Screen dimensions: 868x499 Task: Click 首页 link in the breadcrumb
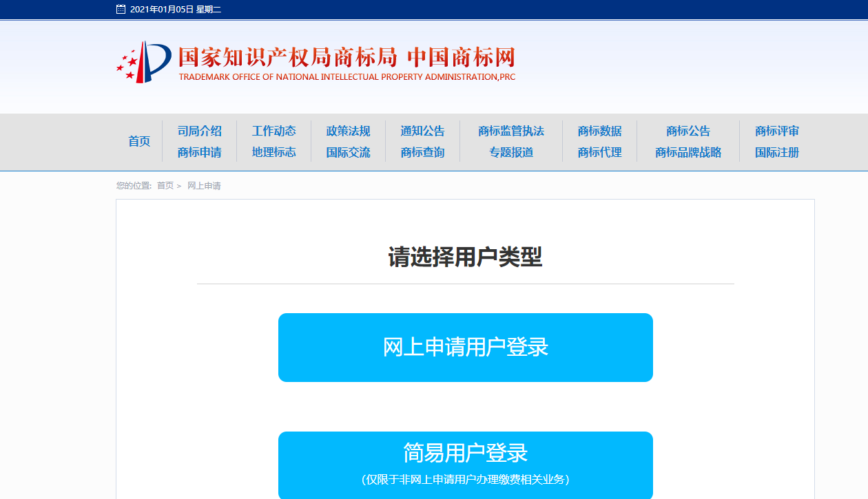[x=165, y=186]
